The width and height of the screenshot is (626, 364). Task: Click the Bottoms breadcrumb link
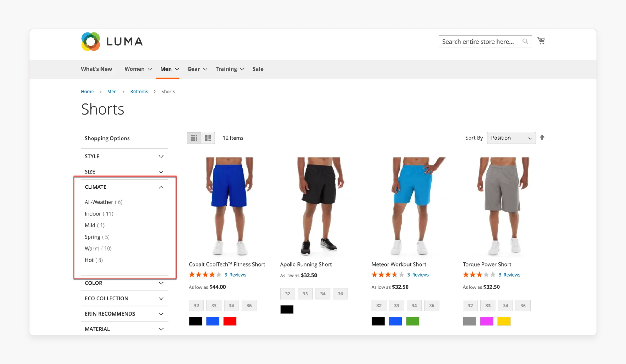point(139,91)
